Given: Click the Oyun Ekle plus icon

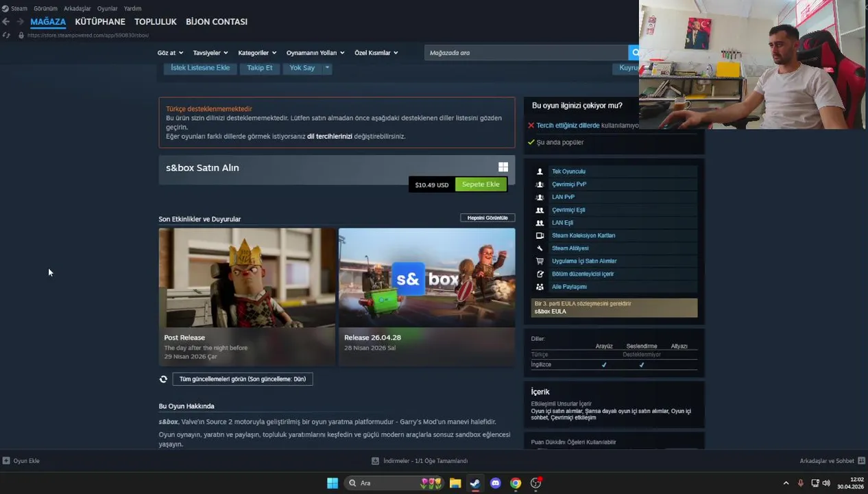Looking at the screenshot, I should (6, 461).
